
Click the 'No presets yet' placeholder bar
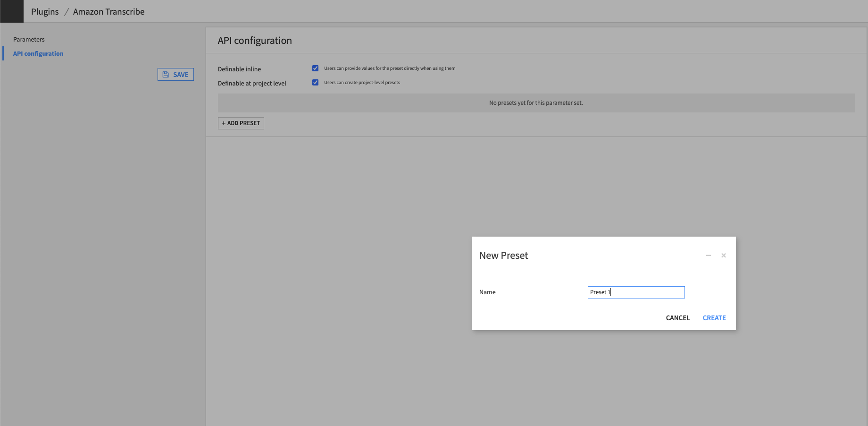(536, 102)
